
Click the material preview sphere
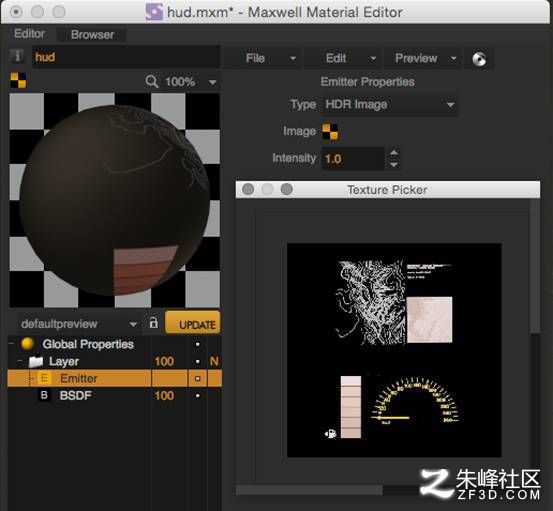pyautogui.click(x=115, y=200)
